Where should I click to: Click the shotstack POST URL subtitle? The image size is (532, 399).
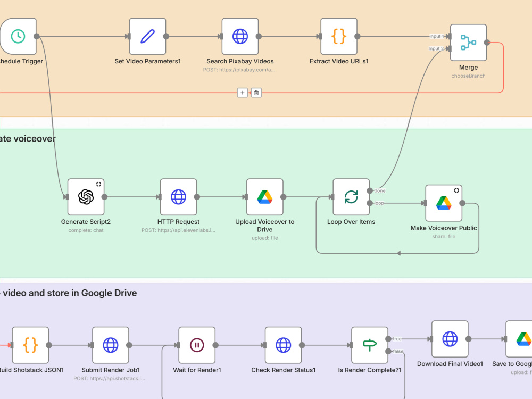[109, 379]
